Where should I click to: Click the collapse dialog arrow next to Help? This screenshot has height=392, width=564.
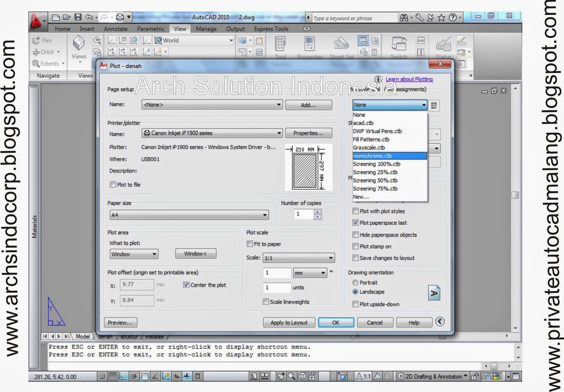440,321
